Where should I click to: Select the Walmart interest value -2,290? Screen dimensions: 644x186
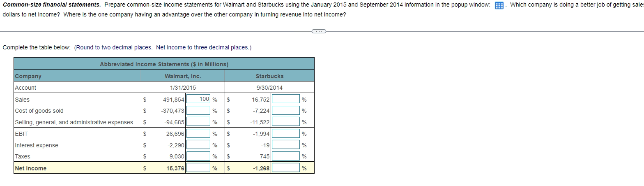(176, 145)
